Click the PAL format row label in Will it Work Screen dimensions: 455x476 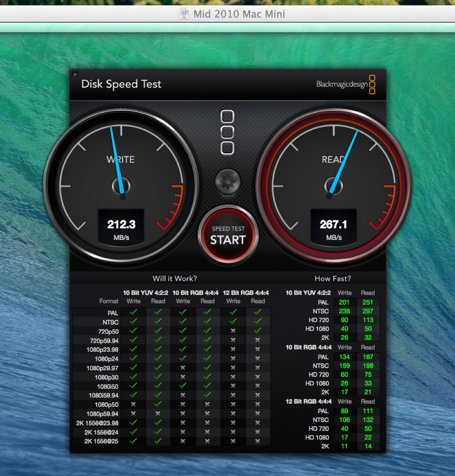coord(113,313)
